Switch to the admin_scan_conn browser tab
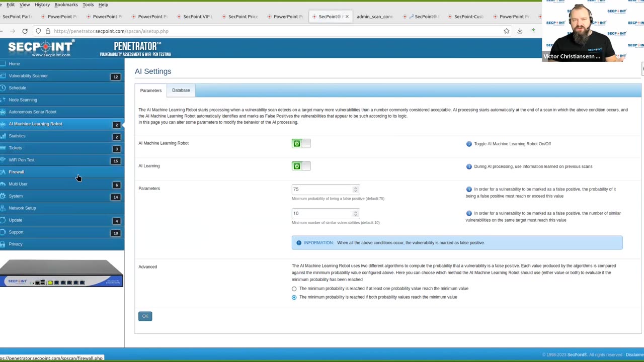 tap(375, 17)
